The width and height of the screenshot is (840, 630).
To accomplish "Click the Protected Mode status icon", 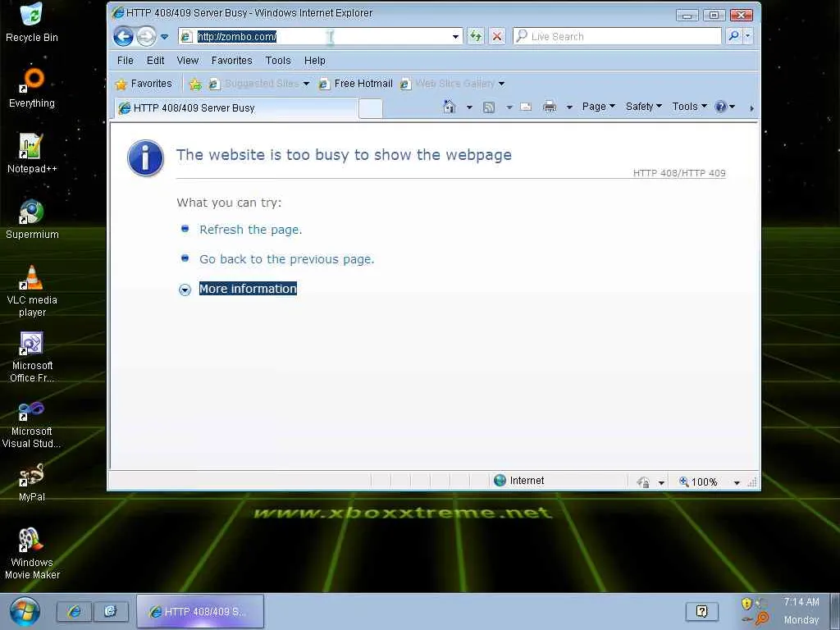I will [643, 482].
